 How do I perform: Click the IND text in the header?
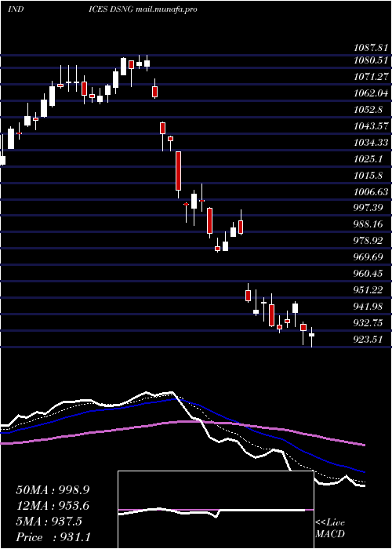[16, 9]
